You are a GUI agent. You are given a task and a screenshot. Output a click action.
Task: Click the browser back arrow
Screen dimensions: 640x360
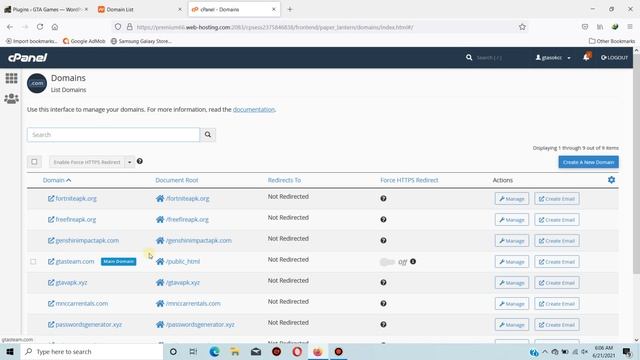point(10,27)
